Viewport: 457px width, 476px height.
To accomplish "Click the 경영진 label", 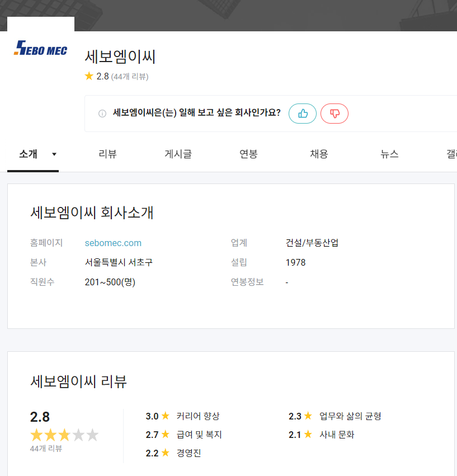I will coord(189,453).
